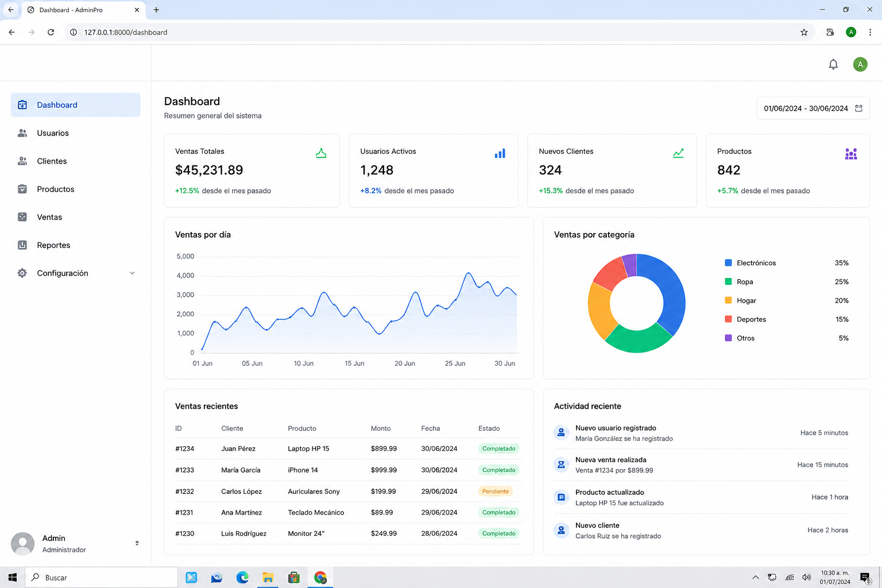Open a new browser tab

coord(156,10)
